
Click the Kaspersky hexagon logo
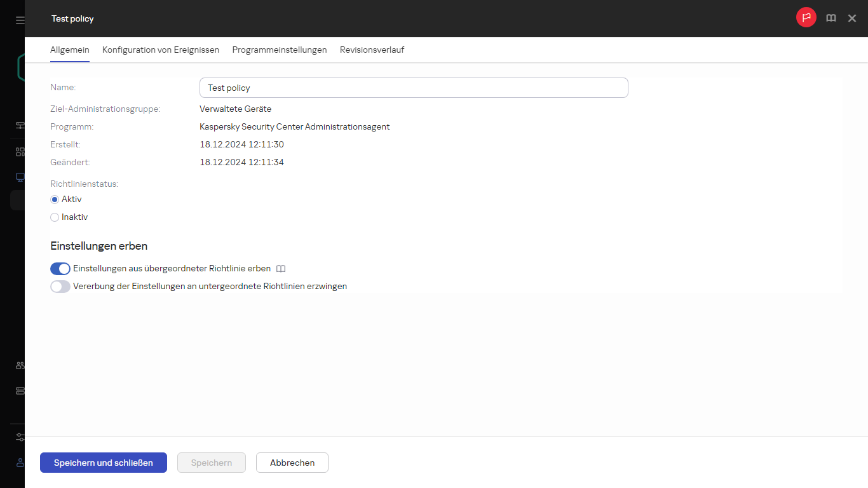click(20, 67)
